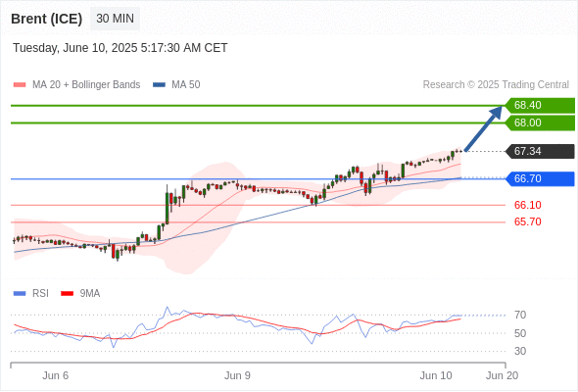Click the Jun 10 axis marker
The height and width of the screenshot is (392, 578).
(x=436, y=375)
